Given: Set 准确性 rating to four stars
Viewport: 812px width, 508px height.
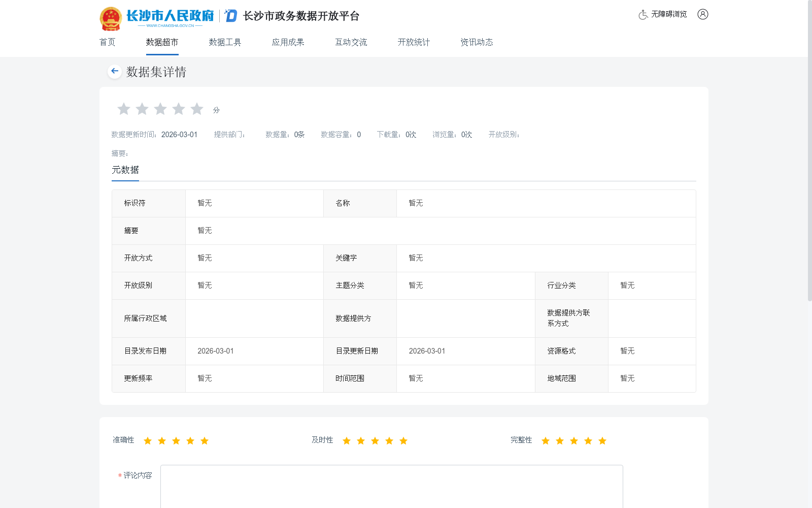Looking at the screenshot, I should click(x=190, y=440).
